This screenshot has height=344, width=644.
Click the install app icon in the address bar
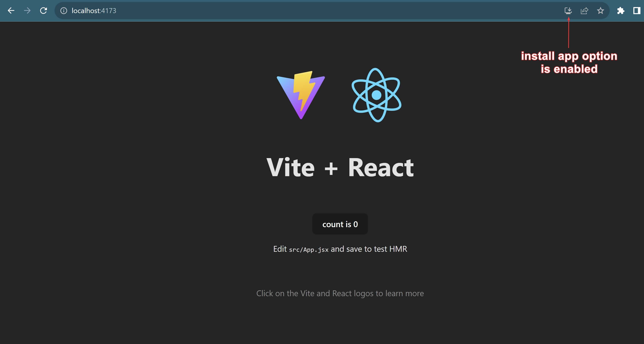(x=568, y=10)
